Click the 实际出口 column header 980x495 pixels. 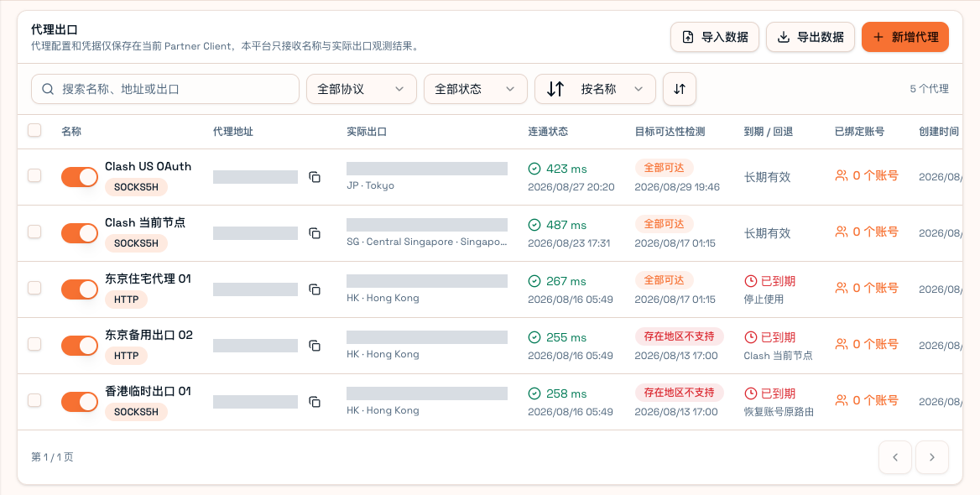(x=367, y=132)
